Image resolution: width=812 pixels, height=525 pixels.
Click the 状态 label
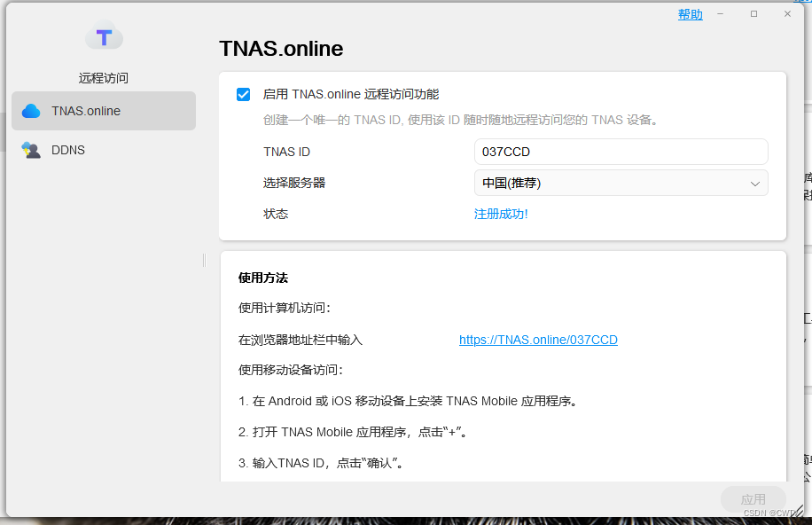[x=276, y=214]
